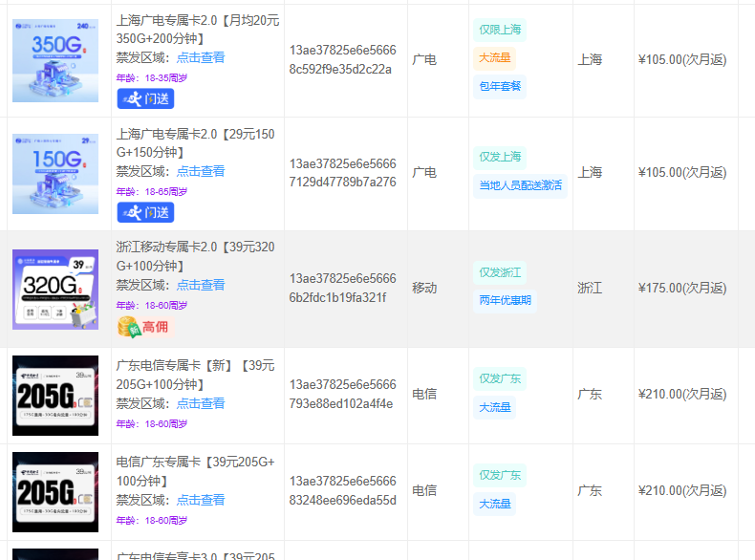Click 广电 operator cell in 350G row
The height and width of the screenshot is (560, 755).
click(424, 59)
